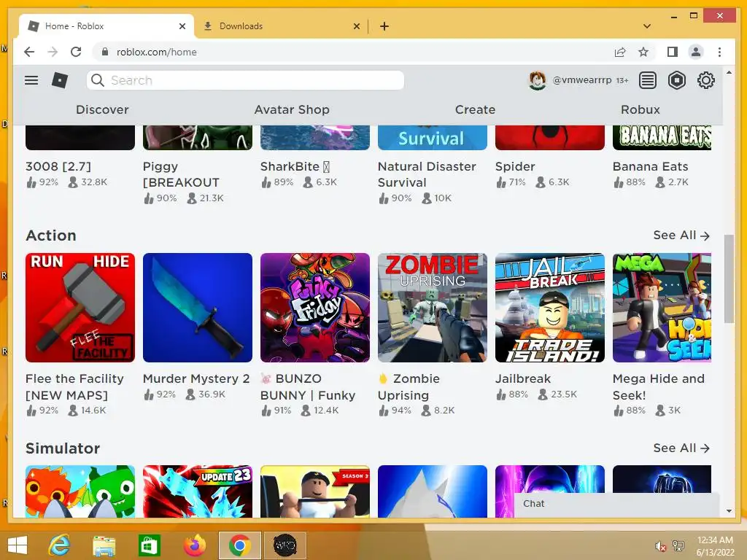This screenshot has width=747, height=560.
Task: Toggle the Chrome side panel icon
Action: [x=672, y=52]
